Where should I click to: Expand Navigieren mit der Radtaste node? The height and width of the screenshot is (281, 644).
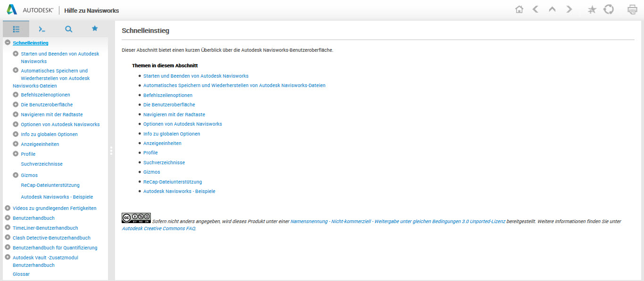(x=16, y=114)
